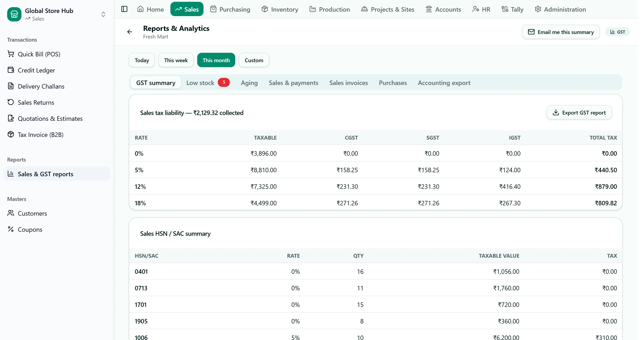Open Projects & Sites module

pos(388,9)
